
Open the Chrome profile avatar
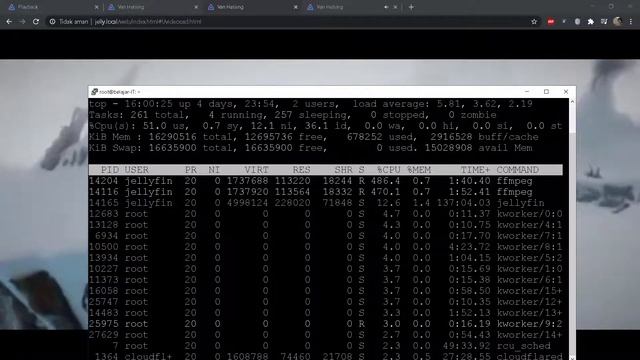tap(618, 22)
